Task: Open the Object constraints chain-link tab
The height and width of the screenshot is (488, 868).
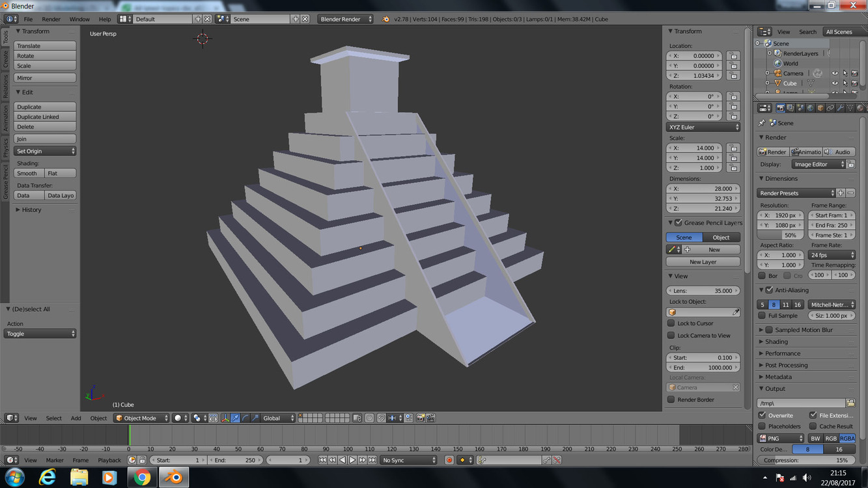Action: click(x=830, y=108)
